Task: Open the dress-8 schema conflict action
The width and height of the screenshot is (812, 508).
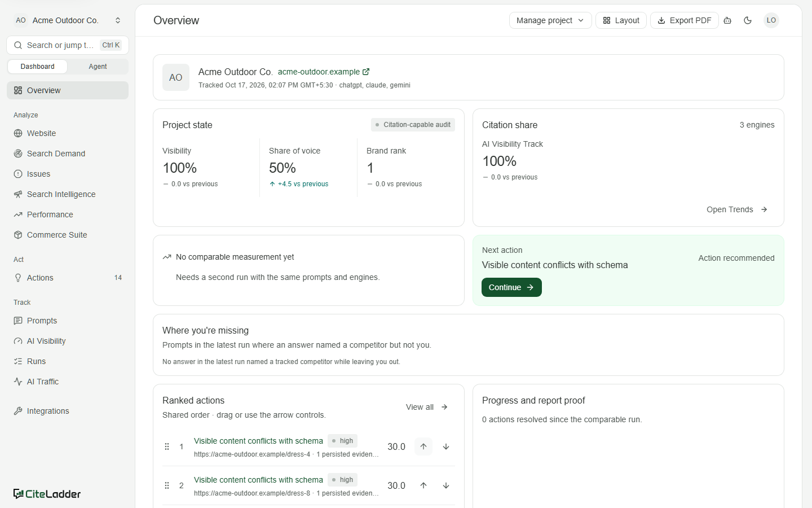Action: coord(258,480)
